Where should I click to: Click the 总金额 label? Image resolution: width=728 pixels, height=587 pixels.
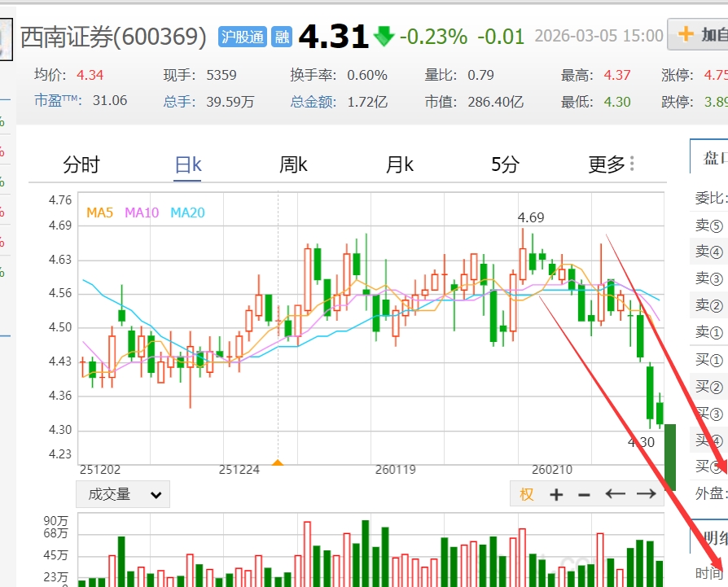[x=314, y=102]
